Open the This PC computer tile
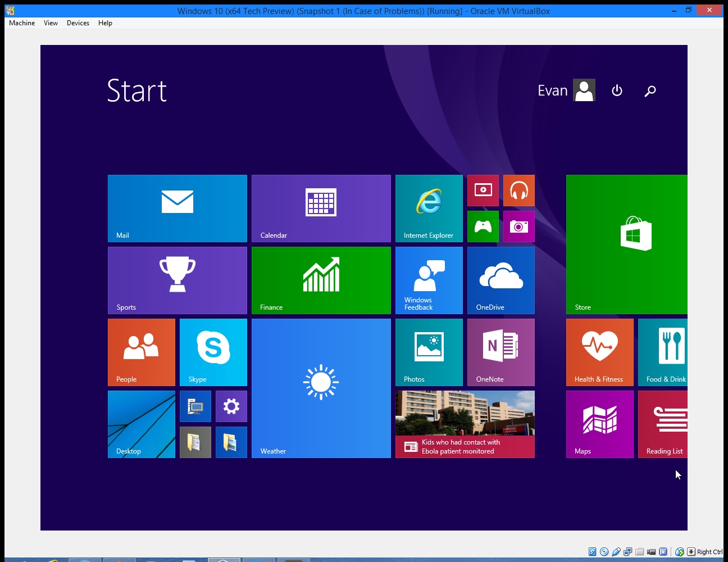 coord(195,406)
